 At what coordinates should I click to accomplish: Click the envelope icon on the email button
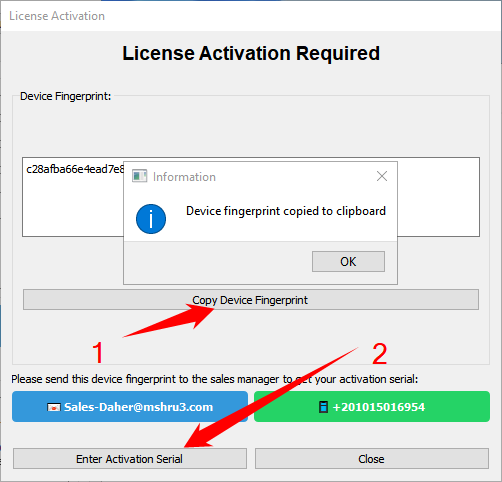point(54,407)
